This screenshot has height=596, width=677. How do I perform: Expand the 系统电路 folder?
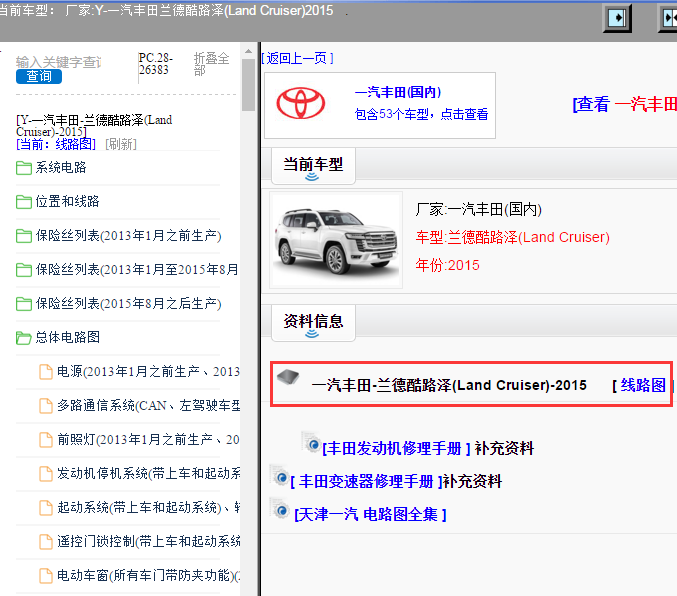(x=61, y=168)
